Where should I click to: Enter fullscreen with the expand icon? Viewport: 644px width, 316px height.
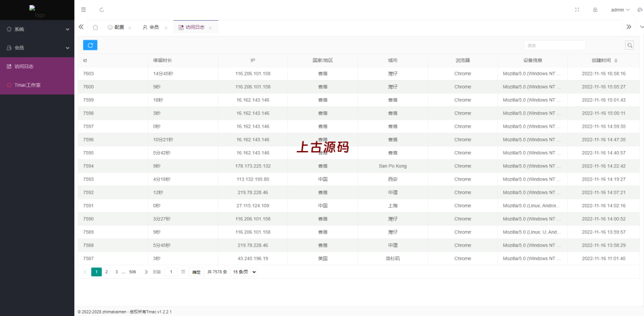point(577,10)
